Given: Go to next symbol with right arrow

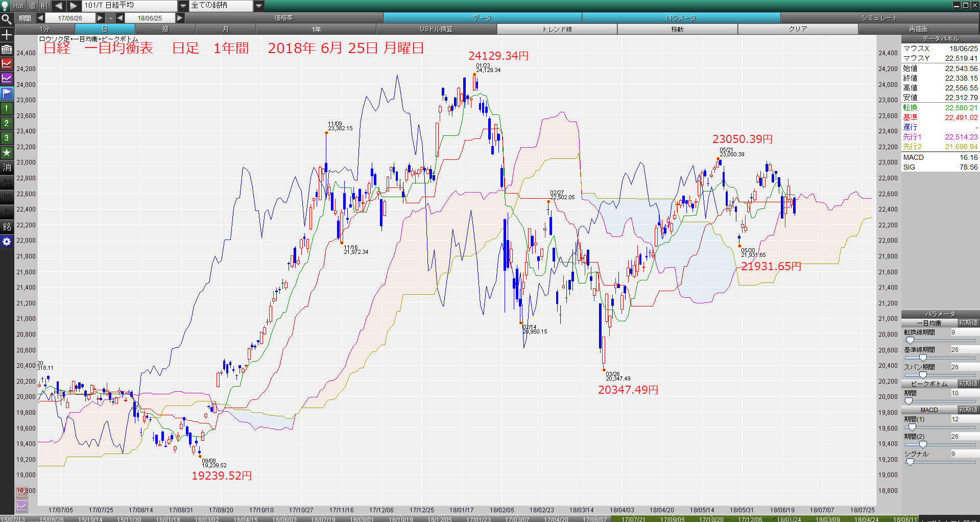Looking at the screenshot, I should pos(74,6).
